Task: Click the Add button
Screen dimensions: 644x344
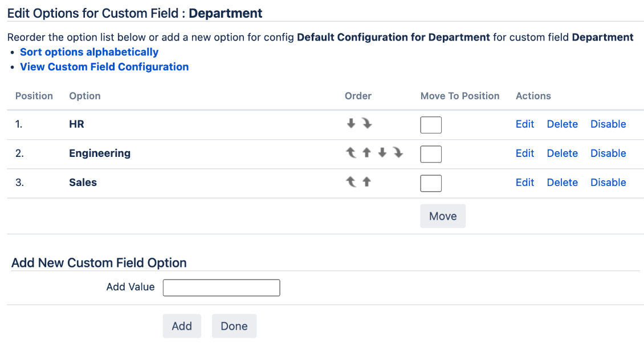Action: 182,326
